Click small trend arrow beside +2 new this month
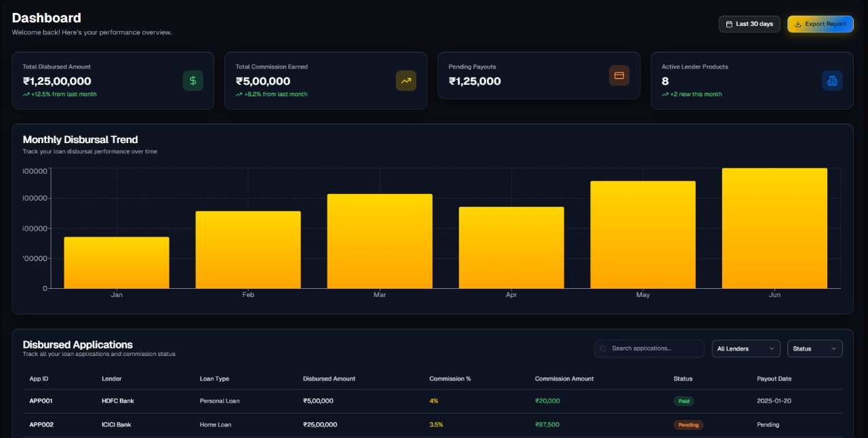The width and height of the screenshot is (868, 438). click(665, 94)
